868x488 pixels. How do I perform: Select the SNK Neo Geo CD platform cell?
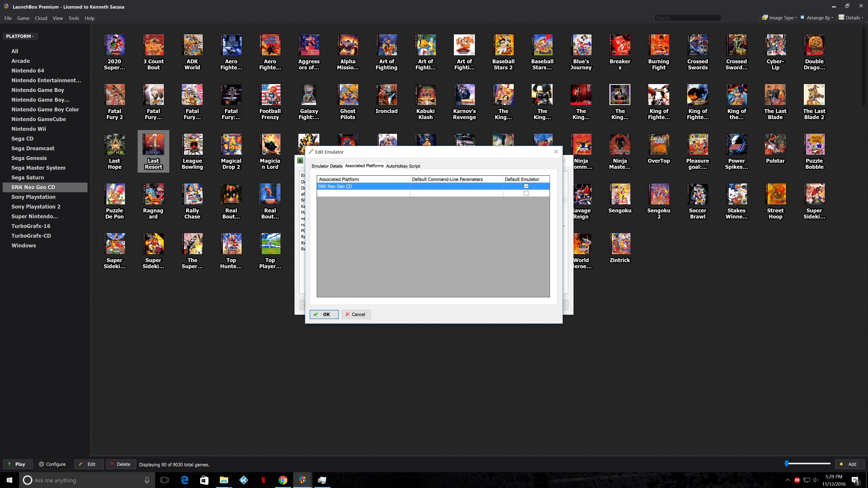point(363,186)
